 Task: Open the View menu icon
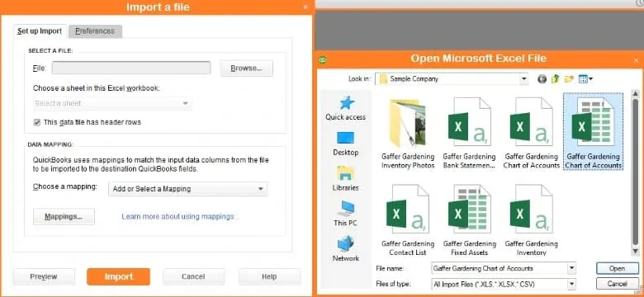(x=585, y=79)
